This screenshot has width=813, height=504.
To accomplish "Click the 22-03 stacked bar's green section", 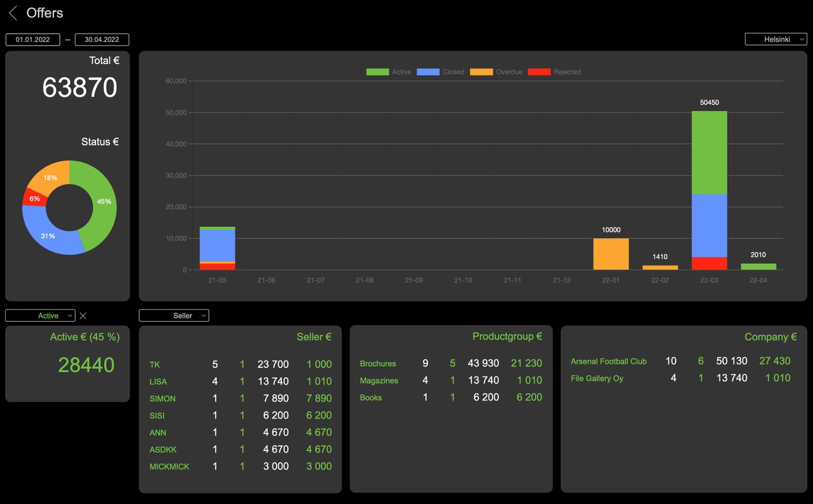I will click(709, 152).
